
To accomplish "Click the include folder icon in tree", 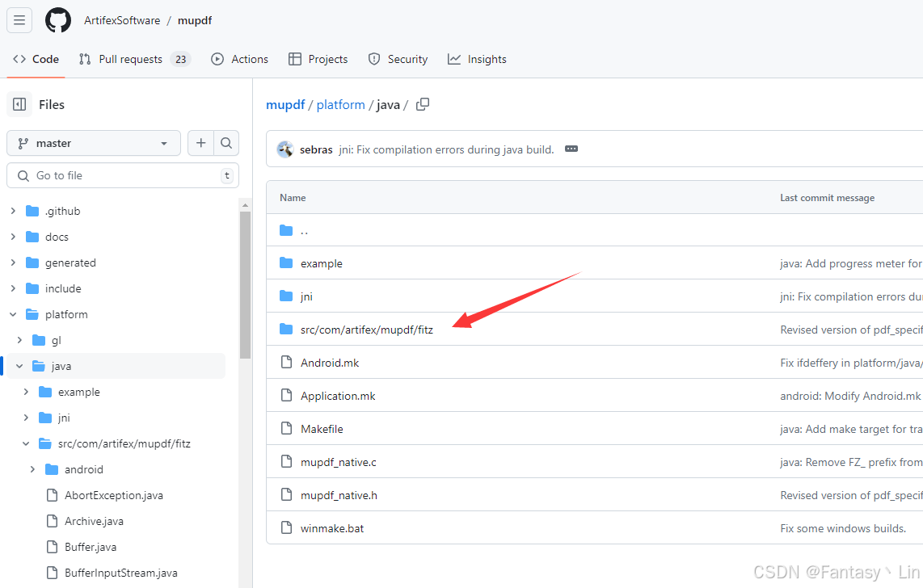I will tap(32, 288).
